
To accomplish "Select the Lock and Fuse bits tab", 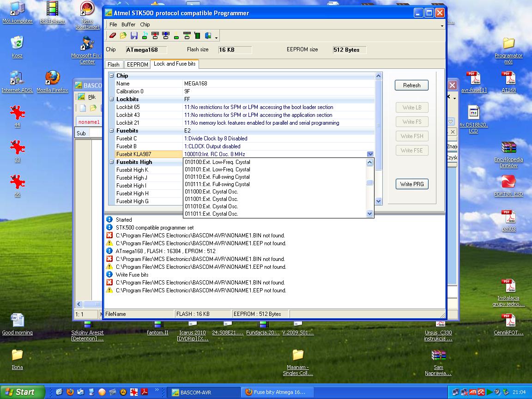I will (x=175, y=64).
